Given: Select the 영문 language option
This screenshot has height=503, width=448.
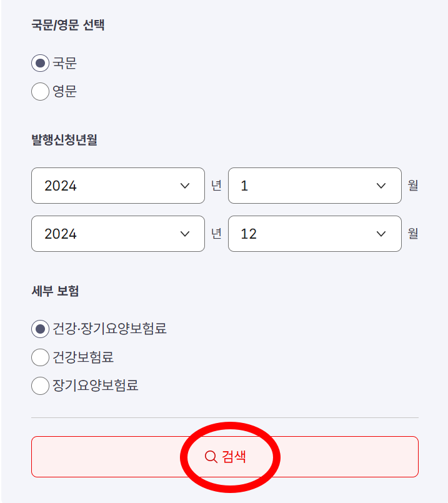Looking at the screenshot, I should pyautogui.click(x=39, y=91).
